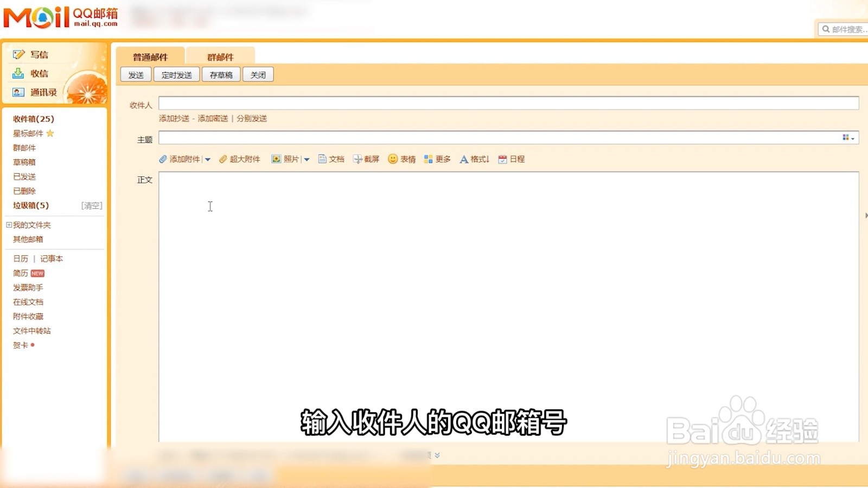Save draft with 存草稿 button
868x488 pixels.
click(221, 74)
